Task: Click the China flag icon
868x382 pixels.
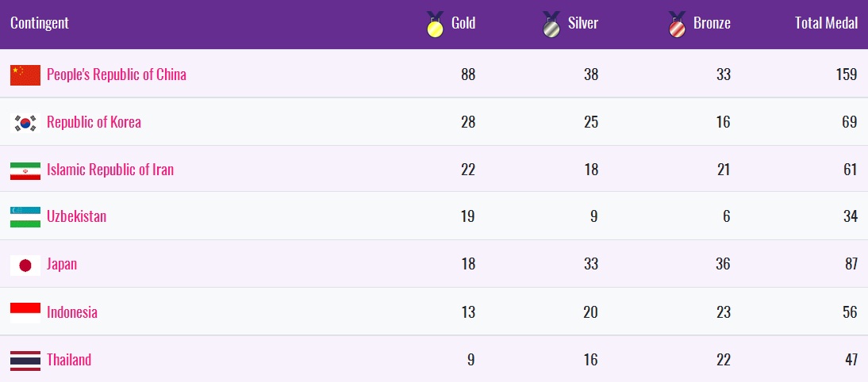Action: [x=25, y=75]
